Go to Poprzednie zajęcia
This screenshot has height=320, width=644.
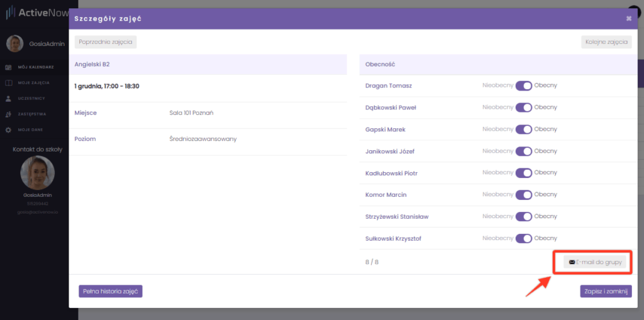106,42
